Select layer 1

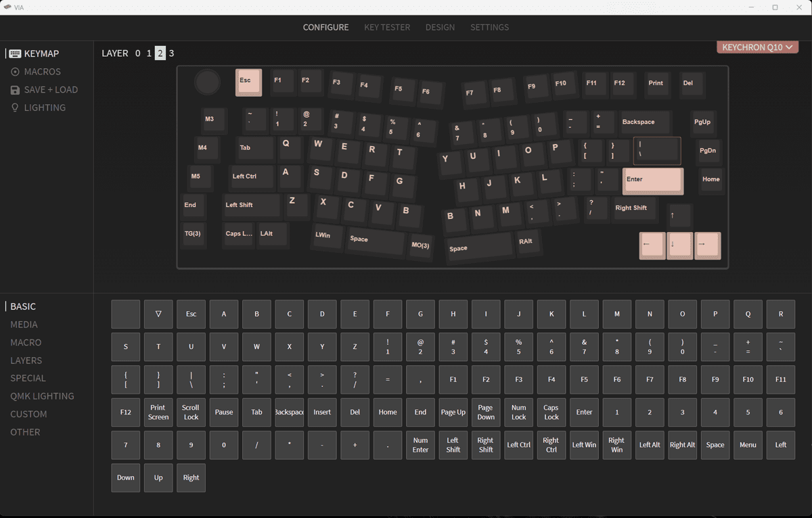(x=149, y=53)
